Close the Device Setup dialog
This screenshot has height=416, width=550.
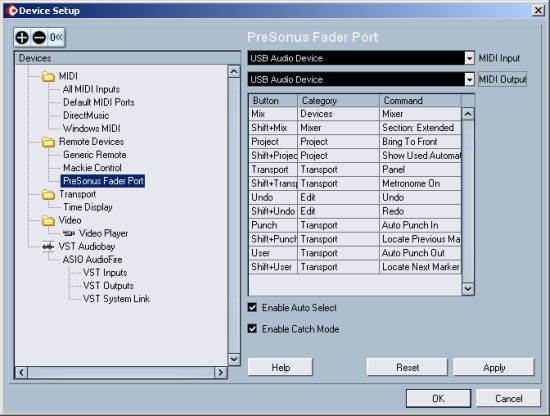click(x=538, y=11)
